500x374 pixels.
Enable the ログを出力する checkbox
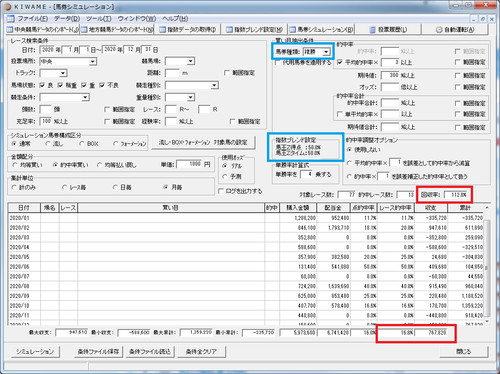pos(221,191)
